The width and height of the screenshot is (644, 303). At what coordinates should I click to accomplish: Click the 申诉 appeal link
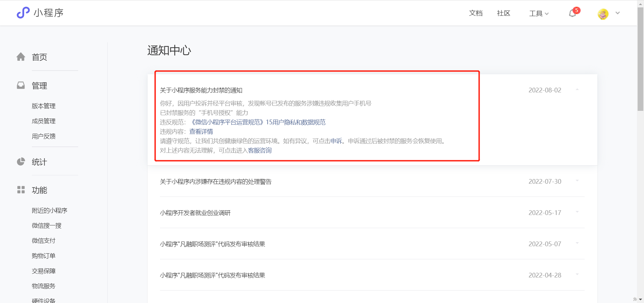pos(336,141)
